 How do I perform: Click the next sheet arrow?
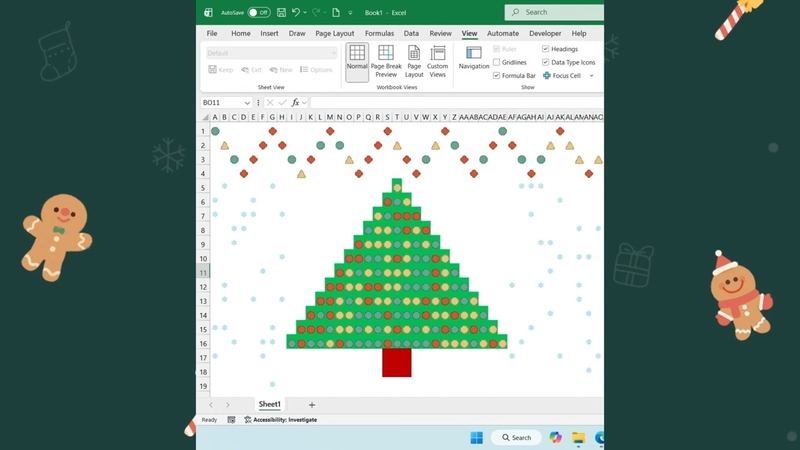pos(228,405)
